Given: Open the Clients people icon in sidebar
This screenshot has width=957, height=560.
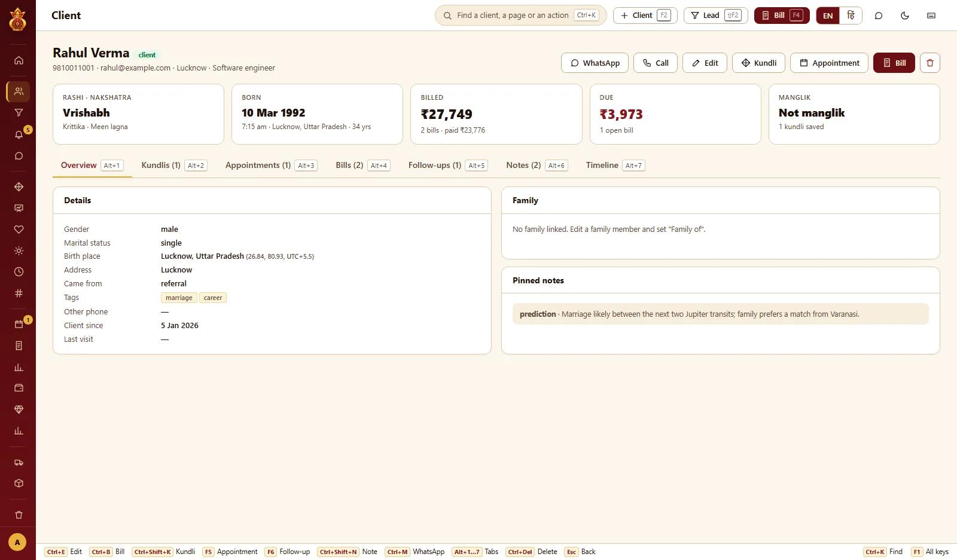Looking at the screenshot, I should (19, 91).
